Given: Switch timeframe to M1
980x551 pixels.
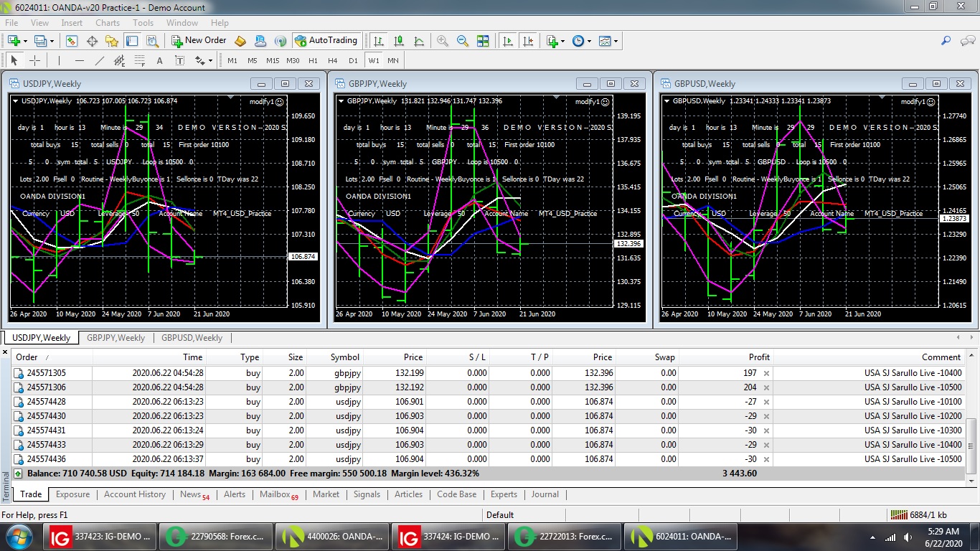Looking at the screenshot, I should click(232, 61).
